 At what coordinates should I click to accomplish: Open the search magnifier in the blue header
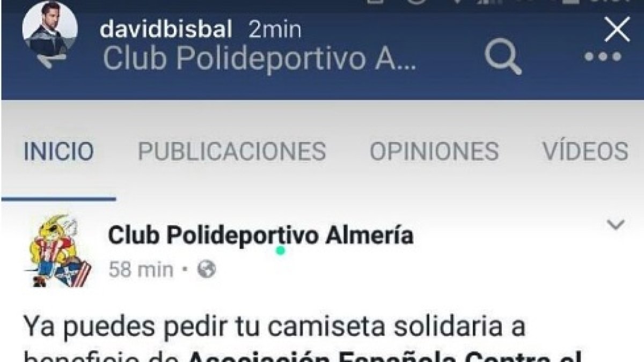point(503,57)
